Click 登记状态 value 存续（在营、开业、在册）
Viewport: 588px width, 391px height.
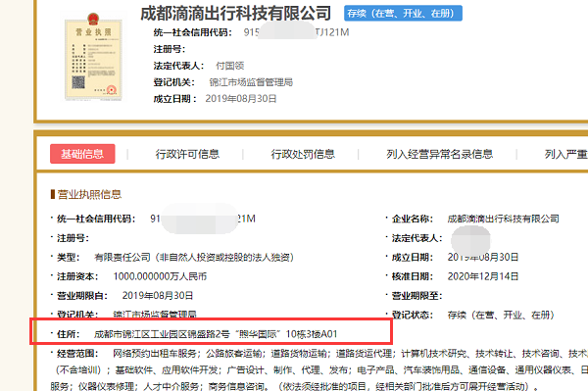pos(501,315)
